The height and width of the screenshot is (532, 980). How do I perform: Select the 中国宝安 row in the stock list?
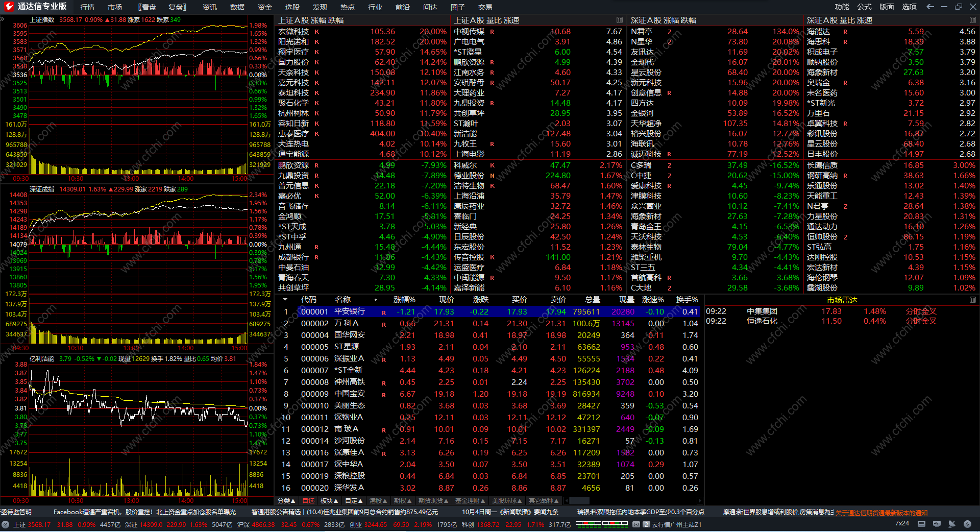point(489,394)
